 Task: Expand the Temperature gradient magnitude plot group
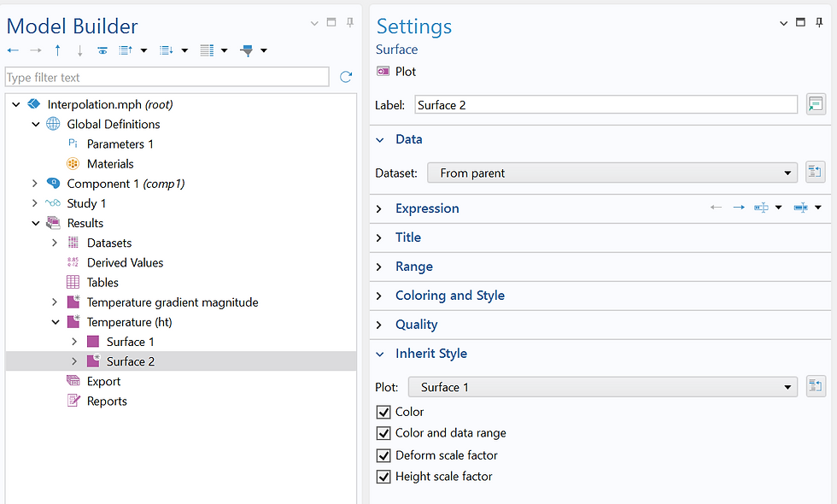click(55, 302)
